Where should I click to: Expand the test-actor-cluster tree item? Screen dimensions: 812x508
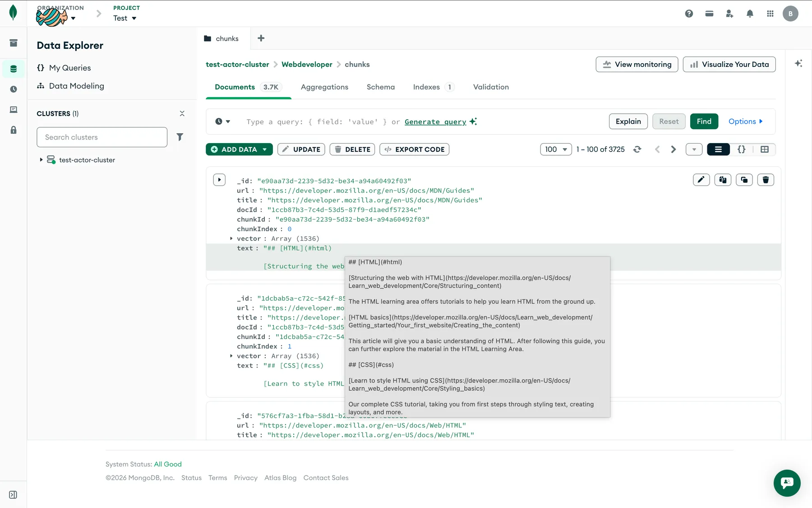point(41,160)
